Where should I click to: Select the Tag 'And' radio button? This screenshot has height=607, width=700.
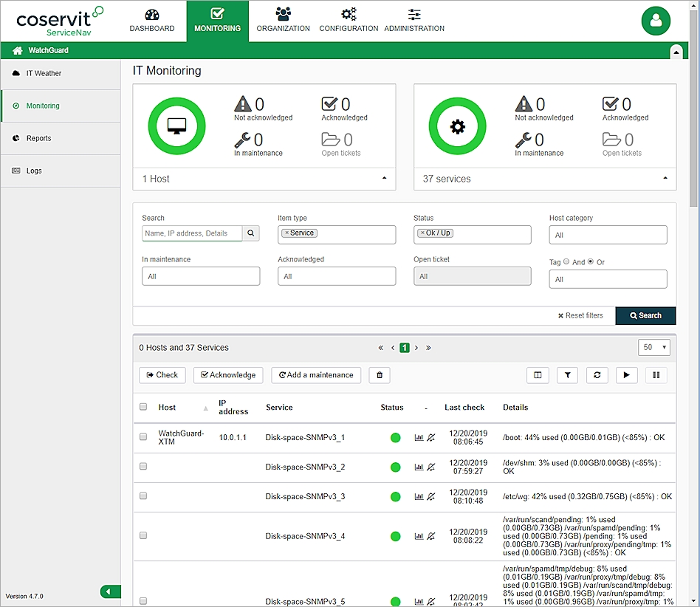566,261
